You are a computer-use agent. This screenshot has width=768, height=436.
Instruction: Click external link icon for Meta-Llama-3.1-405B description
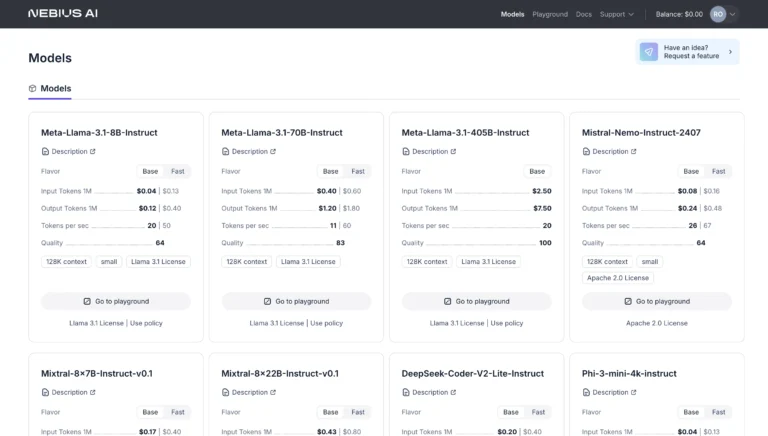[x=453, y=151]
